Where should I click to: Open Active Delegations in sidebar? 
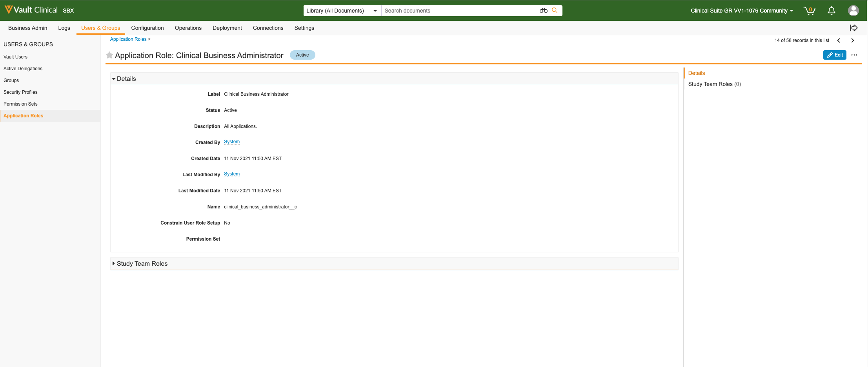coord(23,69)
